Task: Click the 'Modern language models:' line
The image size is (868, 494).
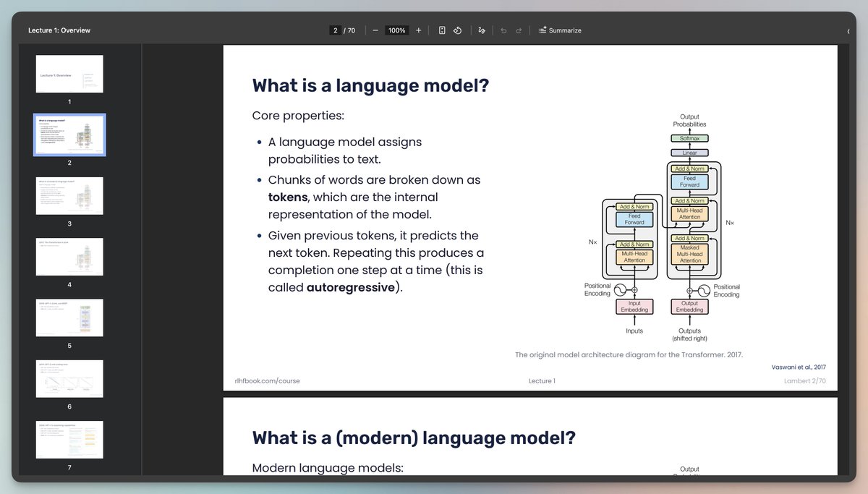Action: 327,468
